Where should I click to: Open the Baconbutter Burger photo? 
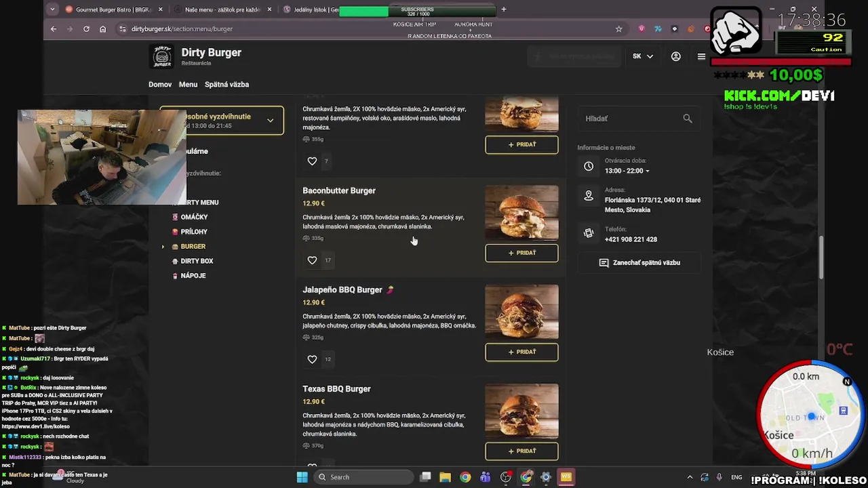pos(521,213)
